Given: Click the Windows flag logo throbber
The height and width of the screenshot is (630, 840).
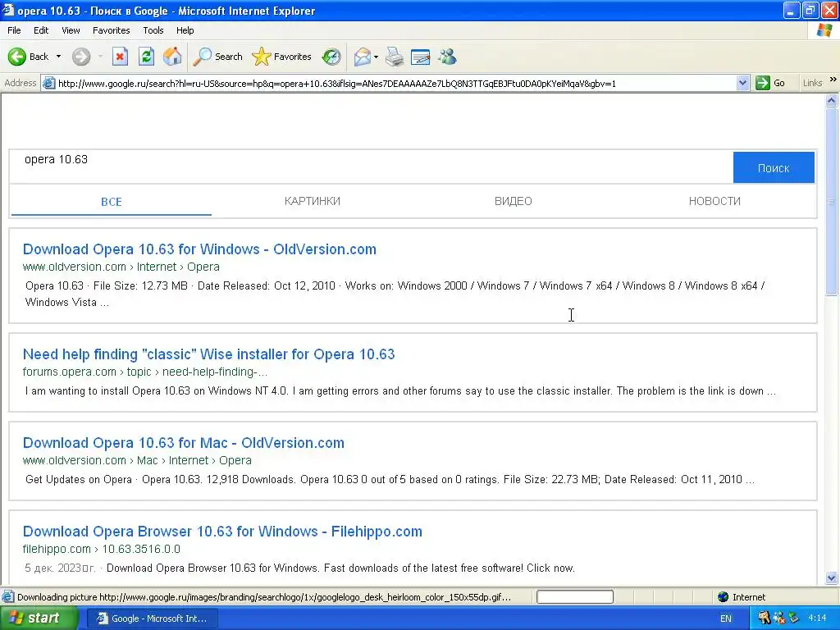Looking at the screenshot, I should click(x=824, y=30).
